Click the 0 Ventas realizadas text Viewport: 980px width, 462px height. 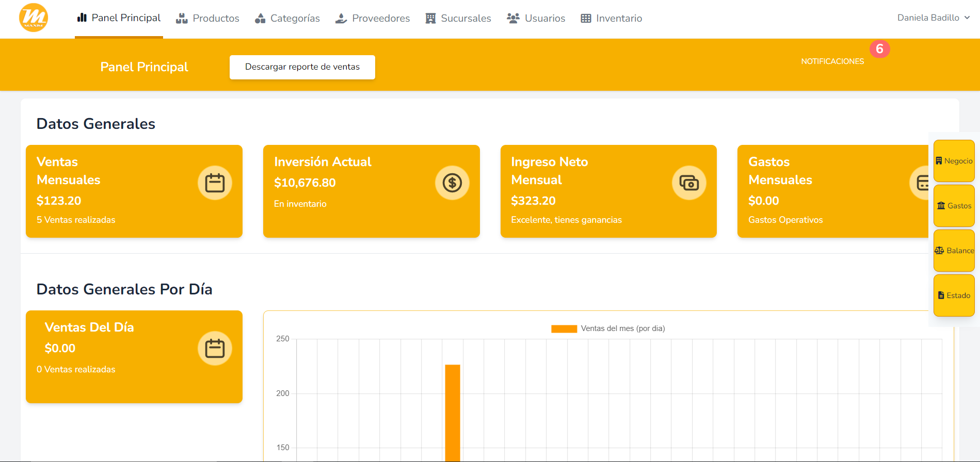click(76, 369)
